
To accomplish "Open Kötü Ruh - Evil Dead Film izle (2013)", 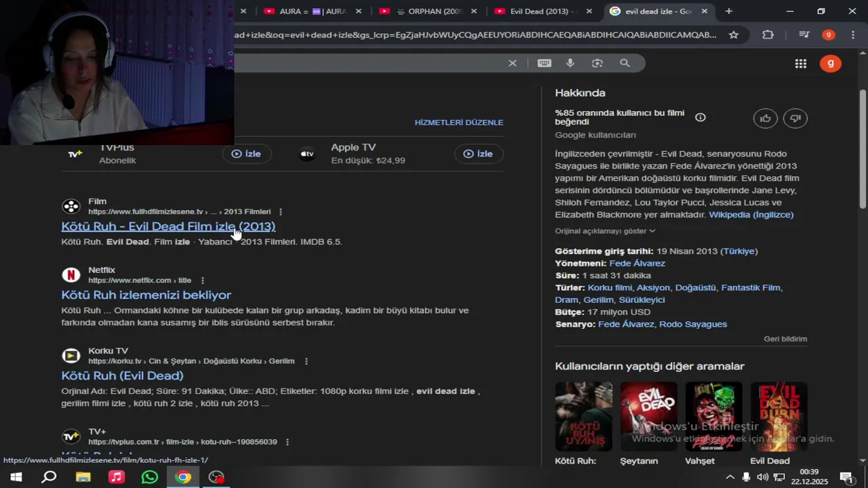I will pos(168,226).
